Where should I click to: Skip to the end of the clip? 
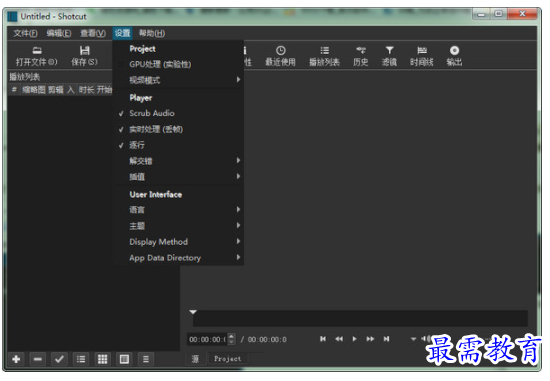(386, 339)
